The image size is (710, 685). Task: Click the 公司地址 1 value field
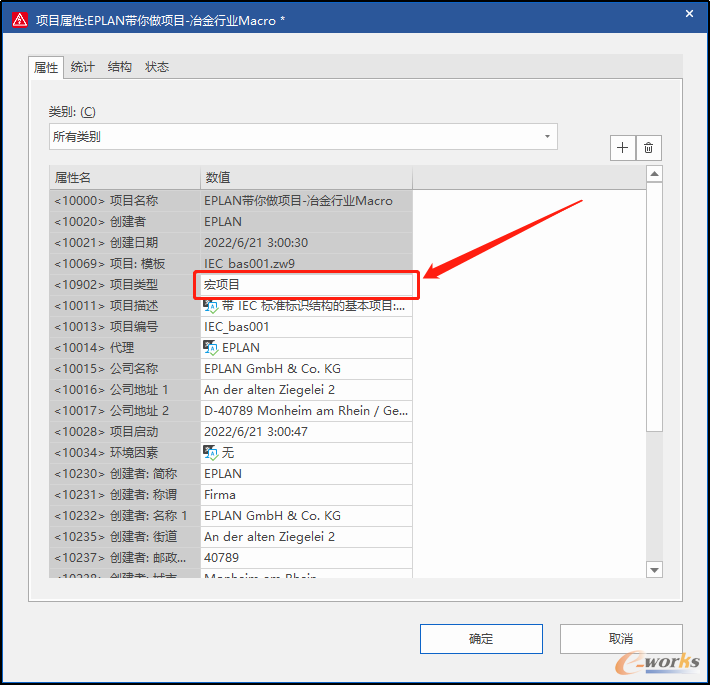tap(307, 390)
